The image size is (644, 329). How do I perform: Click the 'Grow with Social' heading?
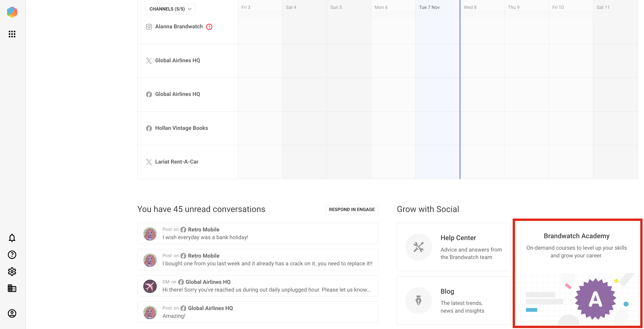click(428, 209)
